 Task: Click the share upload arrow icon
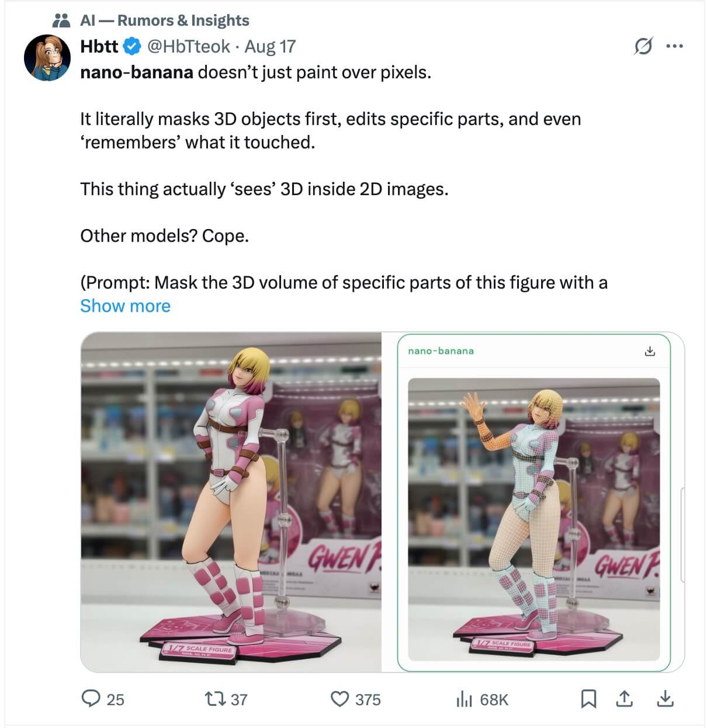point(624,699)
